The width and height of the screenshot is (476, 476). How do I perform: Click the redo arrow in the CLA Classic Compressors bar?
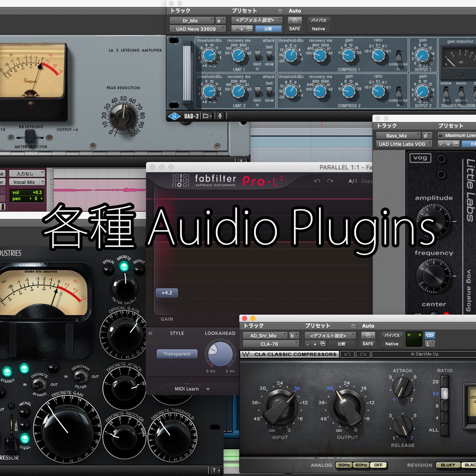coord(363,354)
